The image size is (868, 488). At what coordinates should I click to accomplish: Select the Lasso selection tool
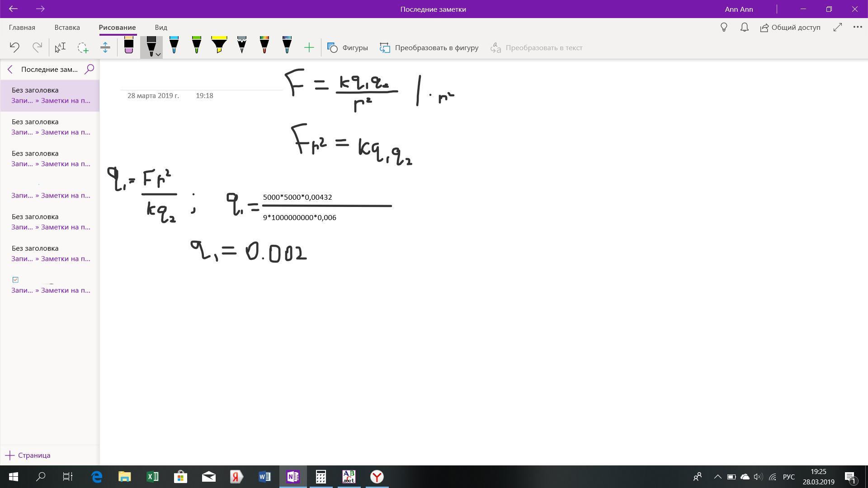[x=83, y=47]
